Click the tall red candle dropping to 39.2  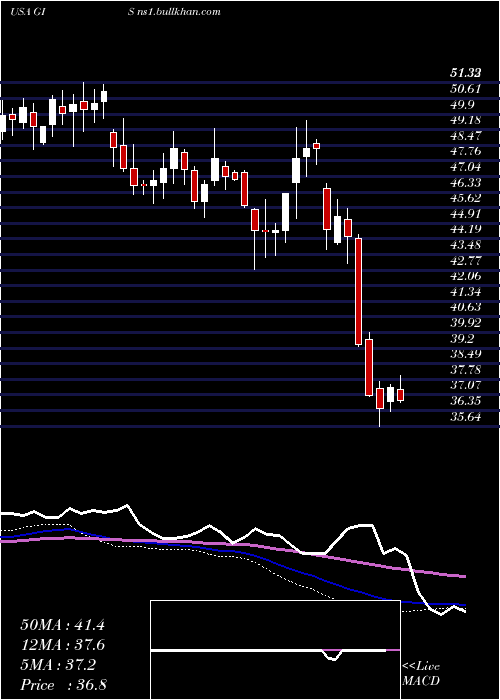pos(358,292)
